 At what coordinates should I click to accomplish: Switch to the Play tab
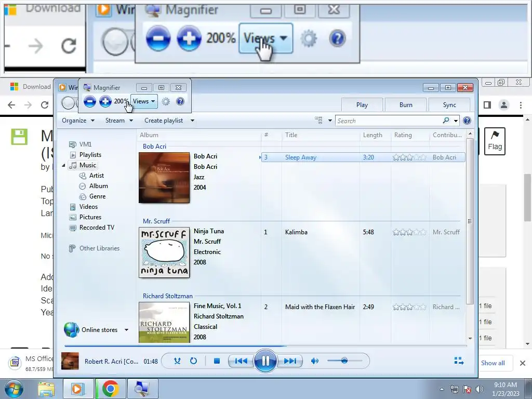[x=362, y=105]
